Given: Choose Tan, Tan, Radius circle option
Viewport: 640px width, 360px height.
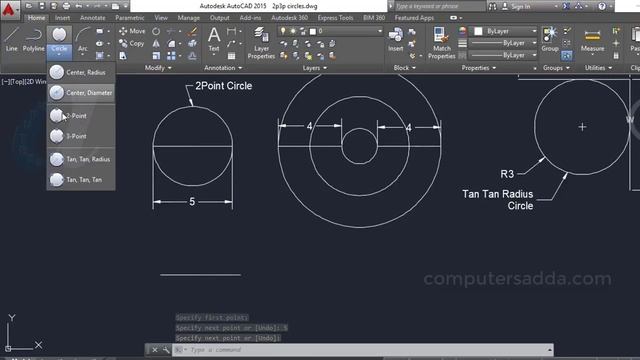Looking at the screenshot, I should pyautogui.click(x=81, y=159).
